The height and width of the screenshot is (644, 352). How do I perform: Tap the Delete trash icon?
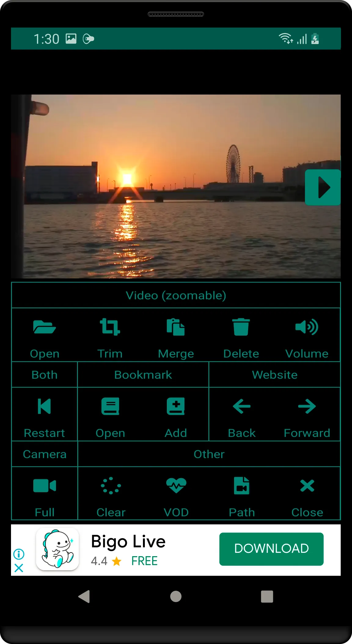pyautogui.click(x=241, y=327)
